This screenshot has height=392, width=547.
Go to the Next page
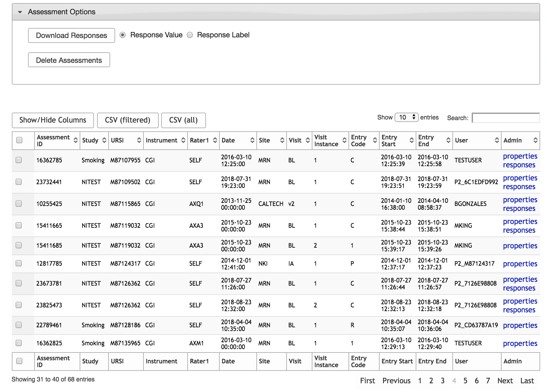pyautogui.click(x=505, y=381)
